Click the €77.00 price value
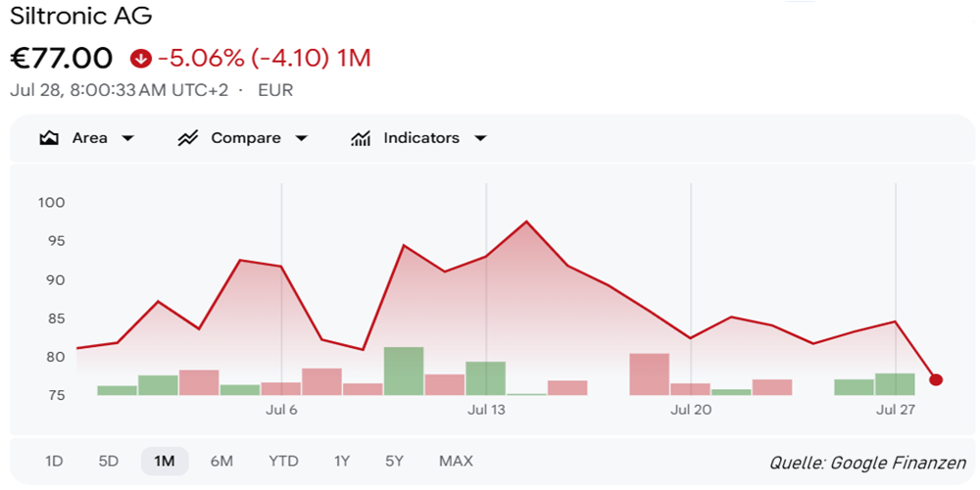 pyautogui.click(x=61, y=58)
